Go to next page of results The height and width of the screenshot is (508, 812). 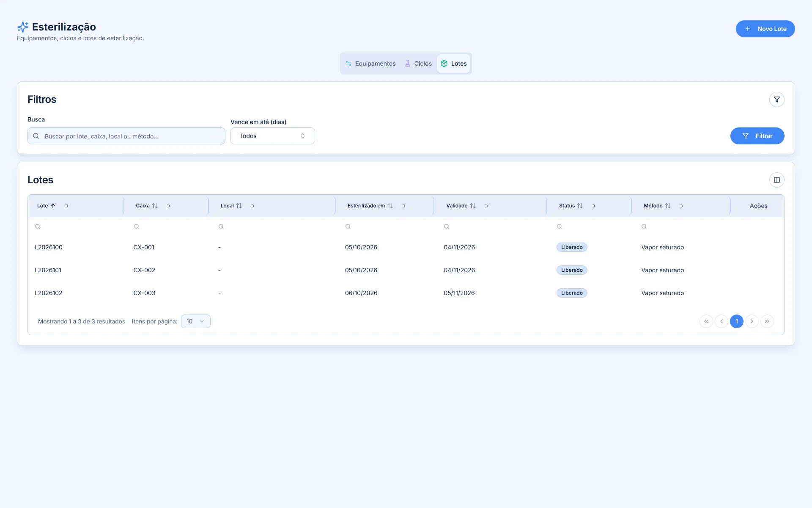click(x=752, y=321)
